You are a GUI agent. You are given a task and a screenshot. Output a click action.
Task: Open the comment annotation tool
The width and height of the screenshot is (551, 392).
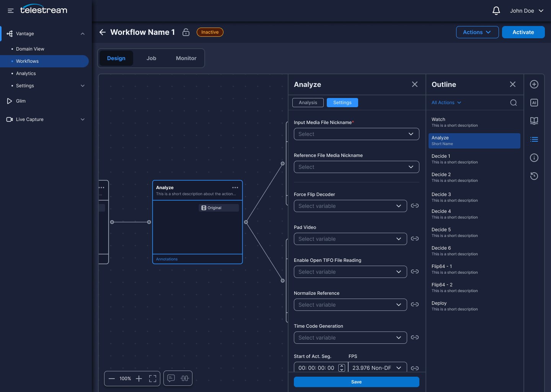tap(171, 378)
